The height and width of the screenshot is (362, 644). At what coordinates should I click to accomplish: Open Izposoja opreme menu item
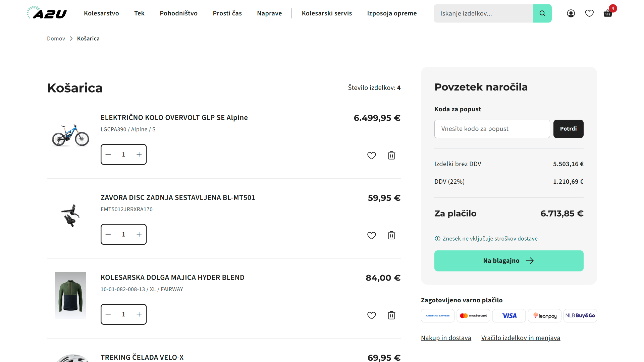[392, 13]
